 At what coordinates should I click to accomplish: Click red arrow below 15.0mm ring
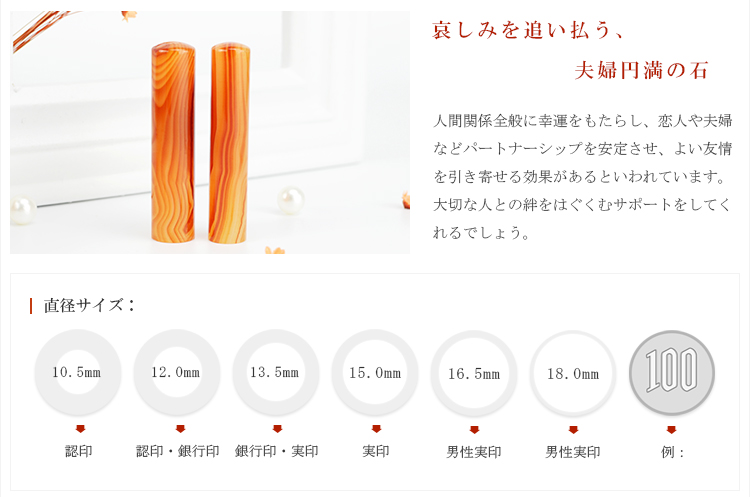point(376,429)
